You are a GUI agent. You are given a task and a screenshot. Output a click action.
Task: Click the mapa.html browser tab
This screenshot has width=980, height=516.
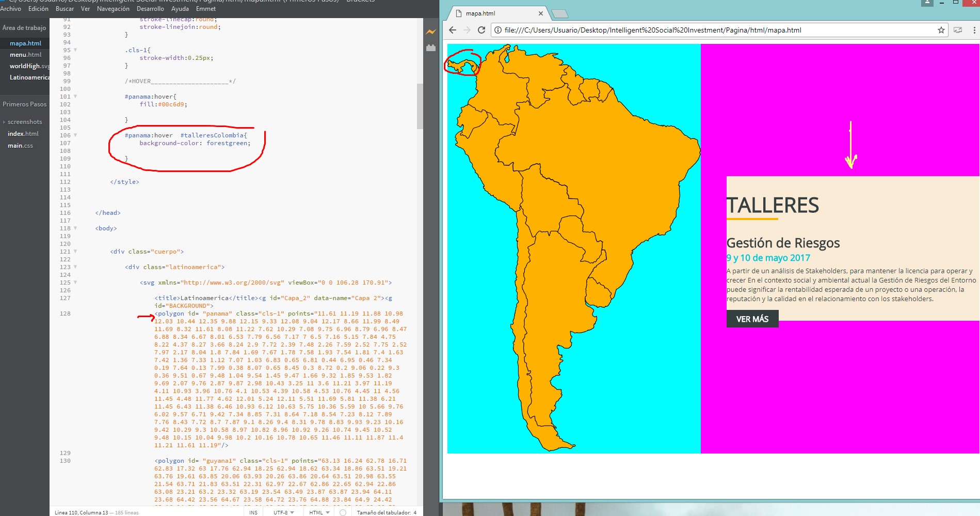pyautogui.click(x=498, y=13)
